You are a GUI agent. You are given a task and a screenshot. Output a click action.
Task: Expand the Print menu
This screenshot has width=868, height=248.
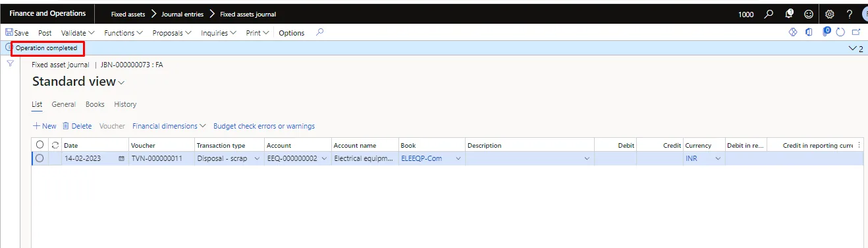[258, 32]
